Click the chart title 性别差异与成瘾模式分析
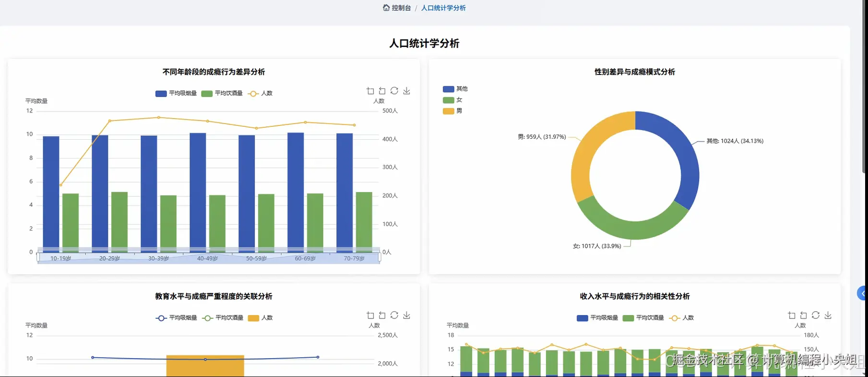 coord(635,72)
